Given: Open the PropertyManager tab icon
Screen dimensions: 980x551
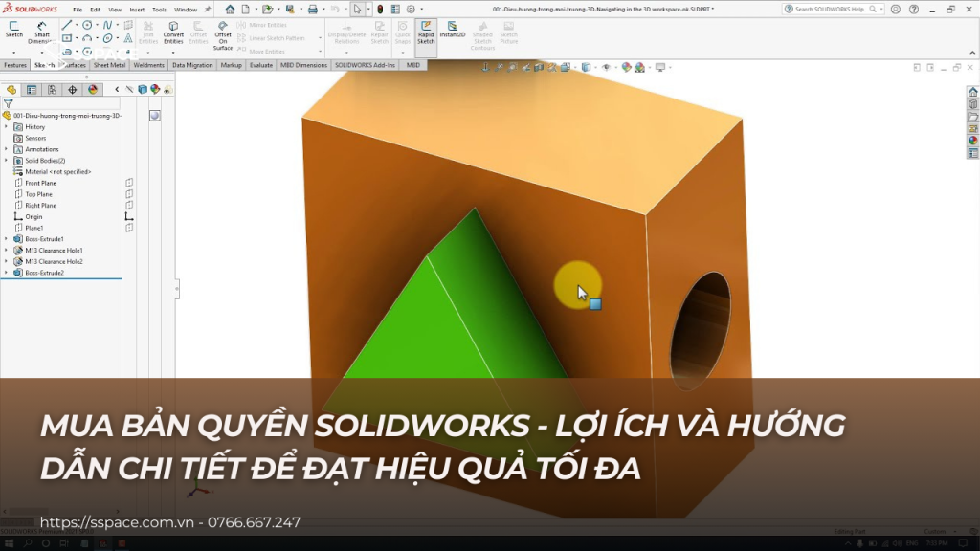Looking at the screenshot, I should pos(32,90).
